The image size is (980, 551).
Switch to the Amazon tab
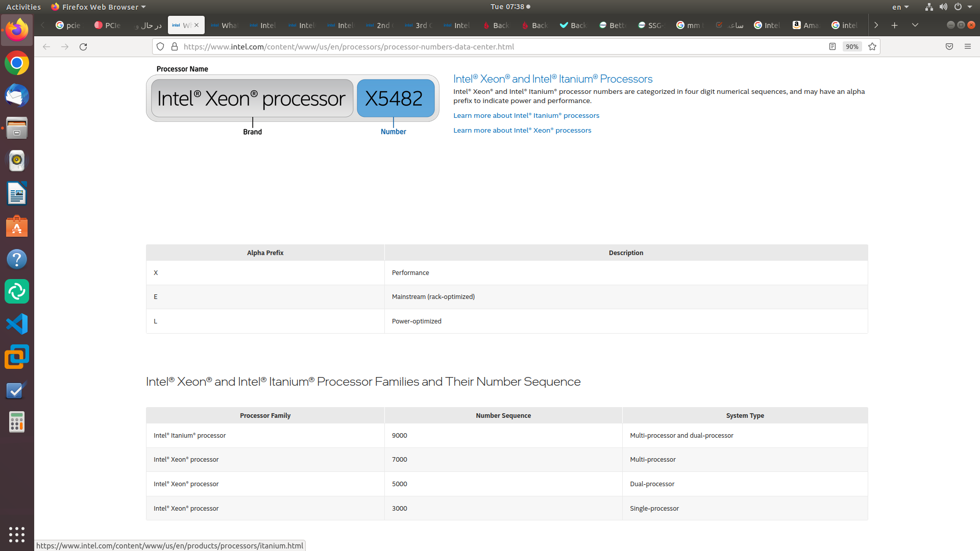(806, 25)
